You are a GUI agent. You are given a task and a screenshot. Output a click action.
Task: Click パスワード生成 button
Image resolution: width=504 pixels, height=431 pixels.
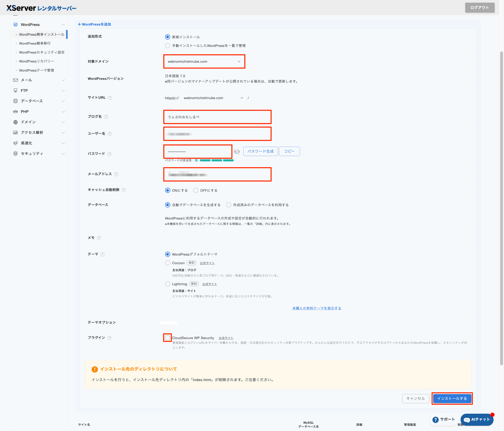click(x=260, y=151)
